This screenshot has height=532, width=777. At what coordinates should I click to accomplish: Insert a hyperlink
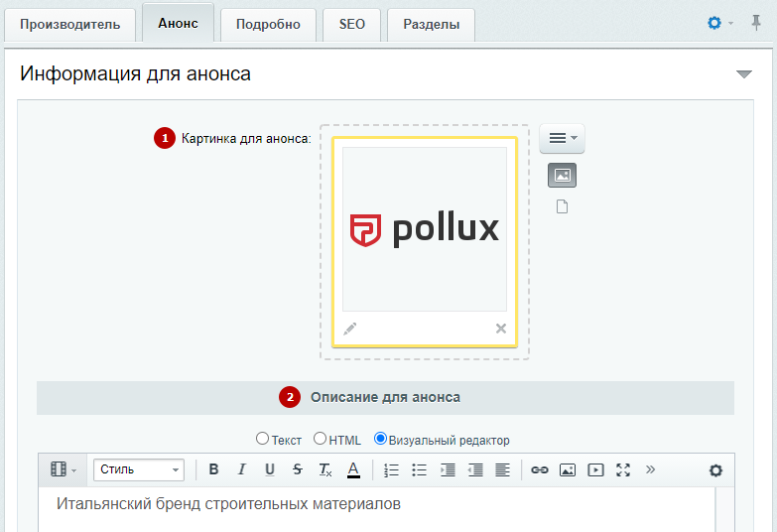540,469
